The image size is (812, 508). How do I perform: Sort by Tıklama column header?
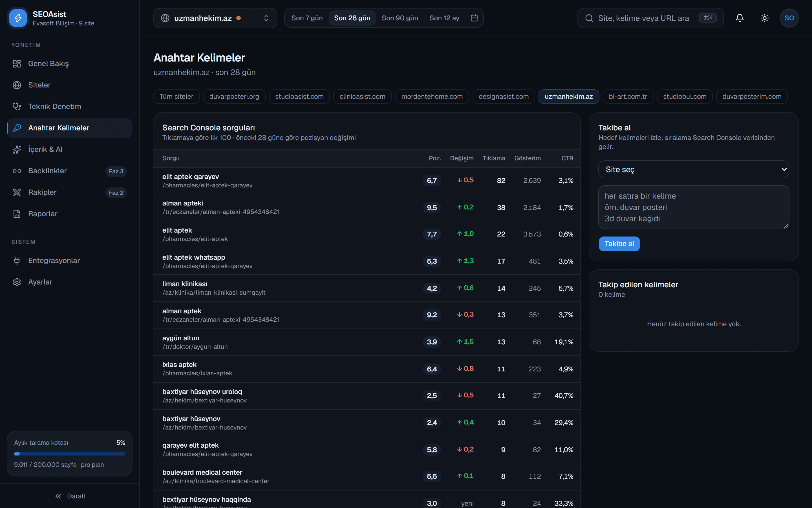click(x=494, y=158)
